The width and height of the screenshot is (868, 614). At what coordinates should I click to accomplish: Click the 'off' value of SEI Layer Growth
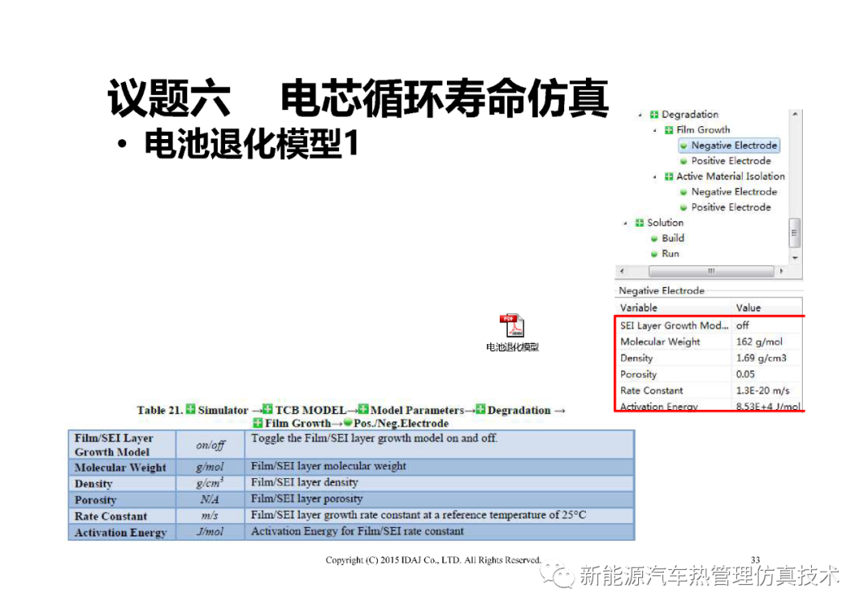pos(743,325)
